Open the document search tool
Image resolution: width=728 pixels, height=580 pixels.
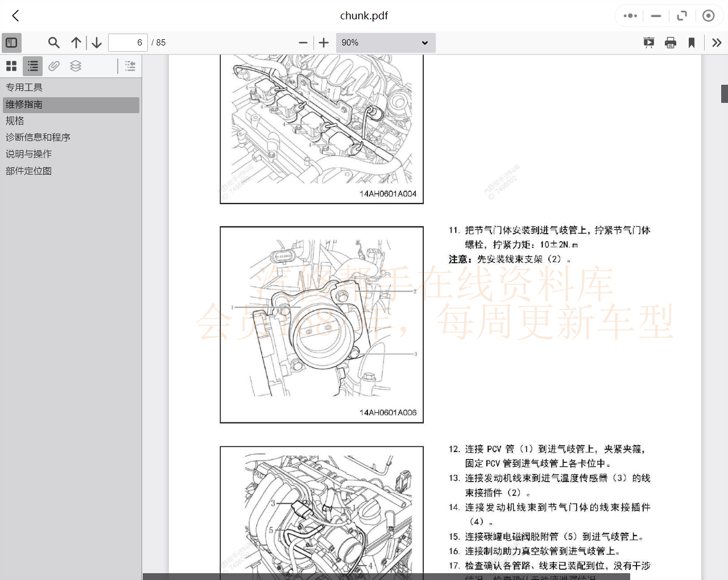pyautogui.click(x=53, y=42)
